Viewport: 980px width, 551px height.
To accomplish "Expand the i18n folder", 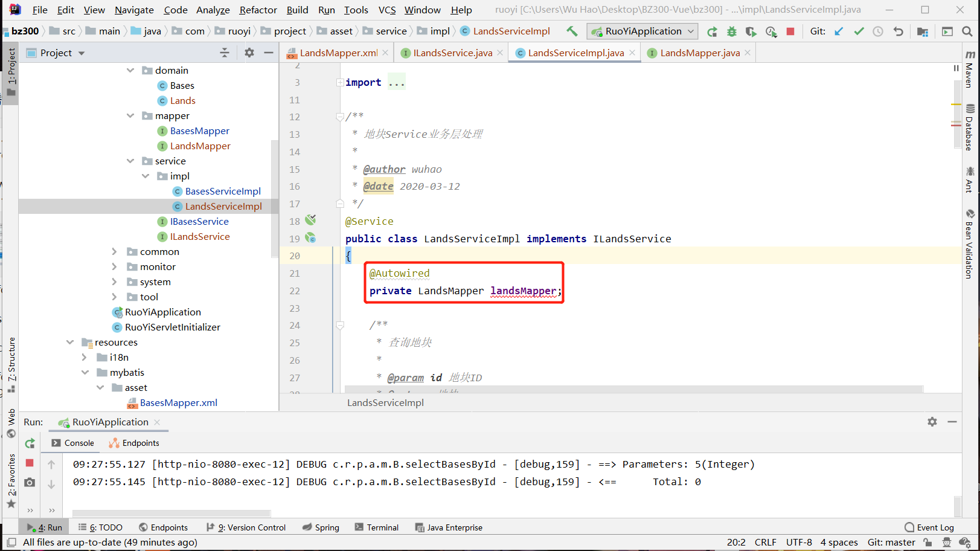I will pyautogui.click(x=85, y=357).
